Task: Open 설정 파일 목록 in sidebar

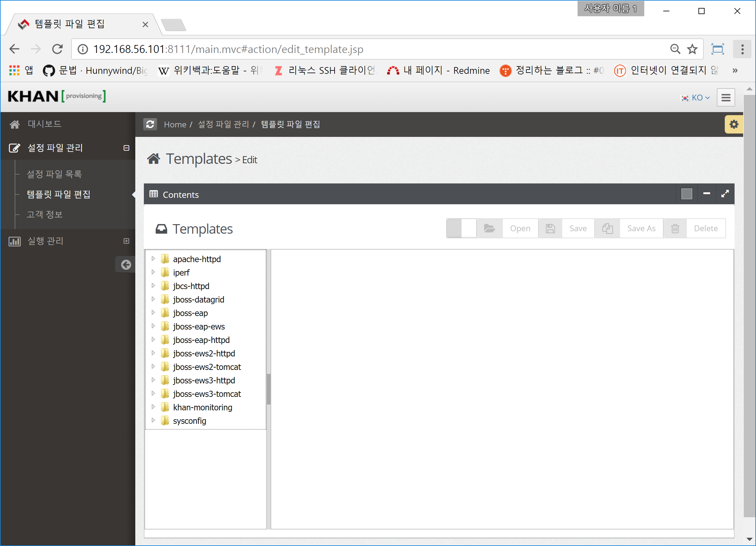Action: pyautogui.click(x=54, y=174)
